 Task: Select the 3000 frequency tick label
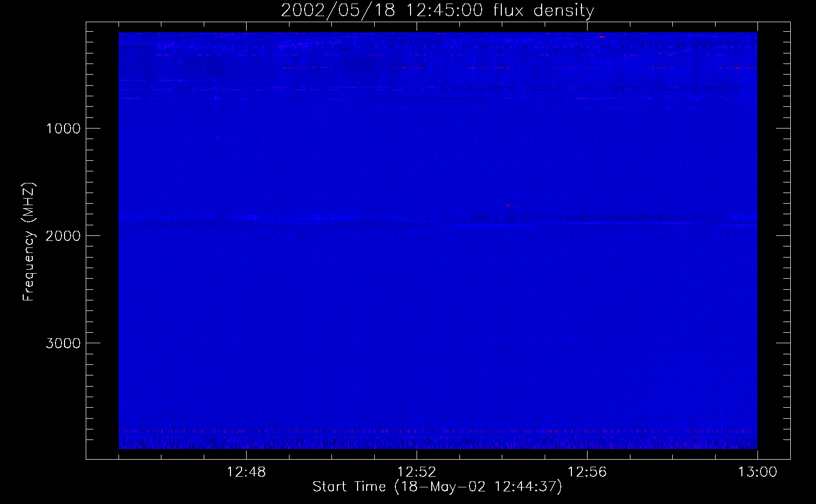coord(63,343)
